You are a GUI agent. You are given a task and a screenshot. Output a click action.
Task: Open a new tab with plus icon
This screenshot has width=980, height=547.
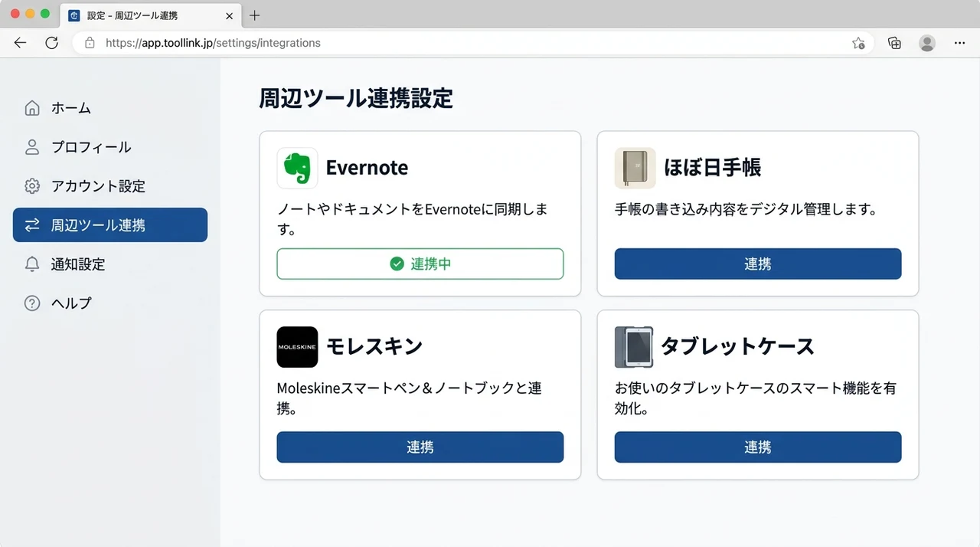point(255,15)
